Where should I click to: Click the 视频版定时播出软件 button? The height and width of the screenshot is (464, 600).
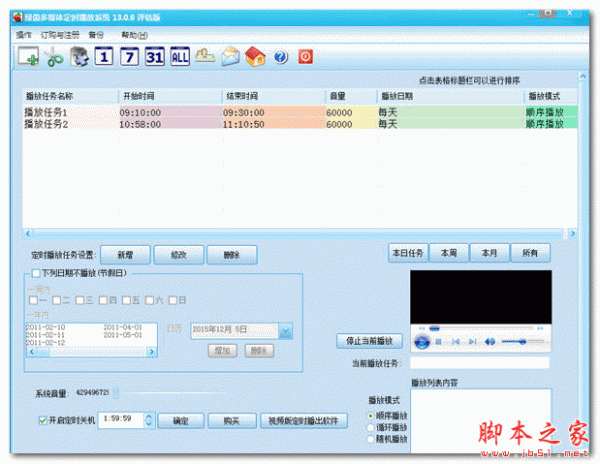303,421
